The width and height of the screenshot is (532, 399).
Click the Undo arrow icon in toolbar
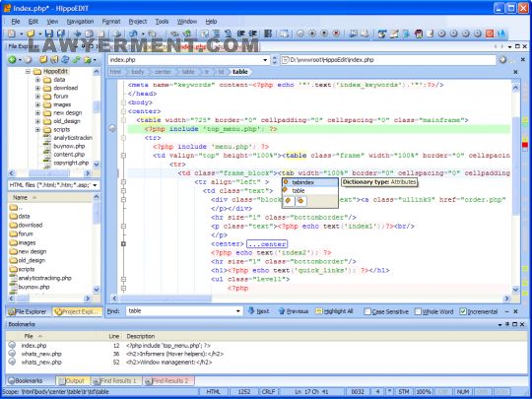133,33
